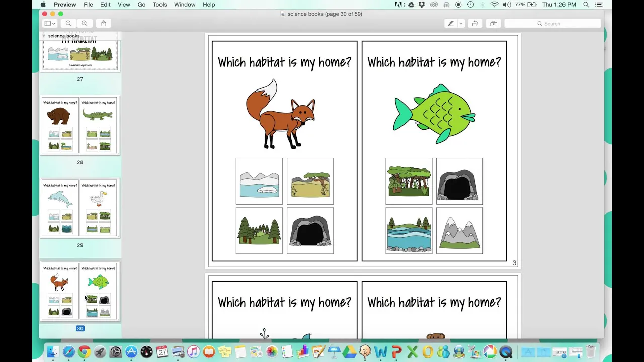The width and height of the screenshot is (644, 362).
Task: Open Notification Center list icon
Action: (598, 4)
